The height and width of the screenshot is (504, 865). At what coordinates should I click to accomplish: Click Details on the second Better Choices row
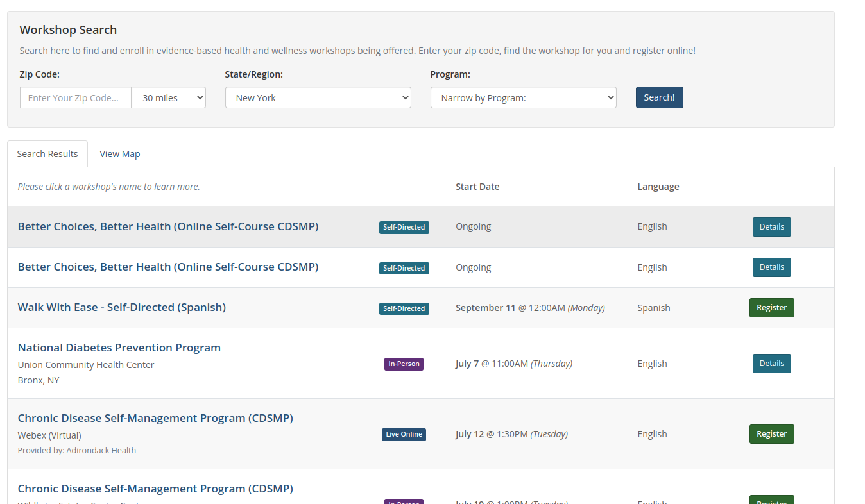click(771, 267)
